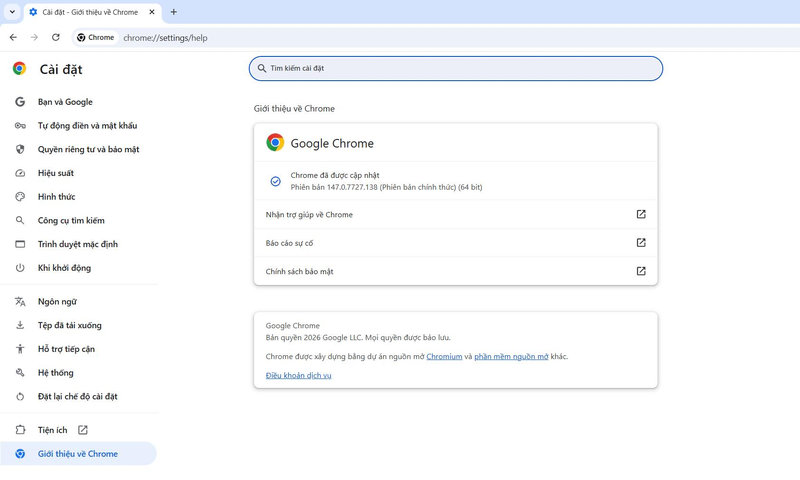Image resolution: width=800 pixels, height=480 pixels.
Task: Click the reset icon in sidebar
Action: coord(20,397)
